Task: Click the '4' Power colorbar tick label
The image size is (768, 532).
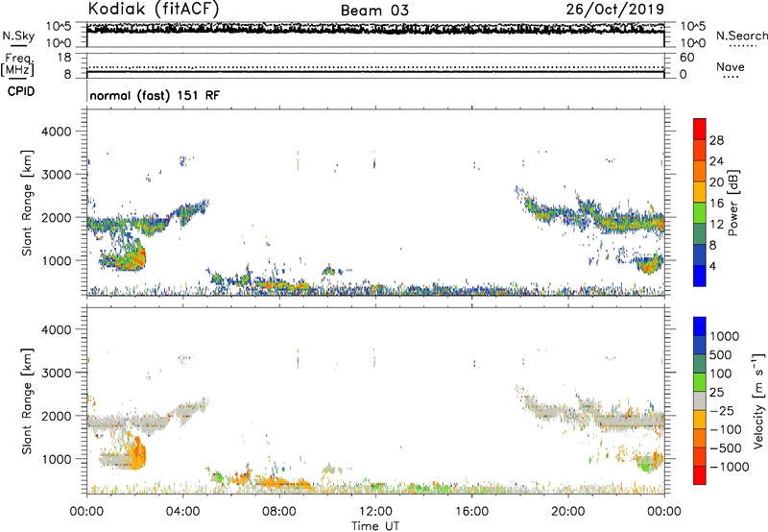Action: (x=712, y=266)
